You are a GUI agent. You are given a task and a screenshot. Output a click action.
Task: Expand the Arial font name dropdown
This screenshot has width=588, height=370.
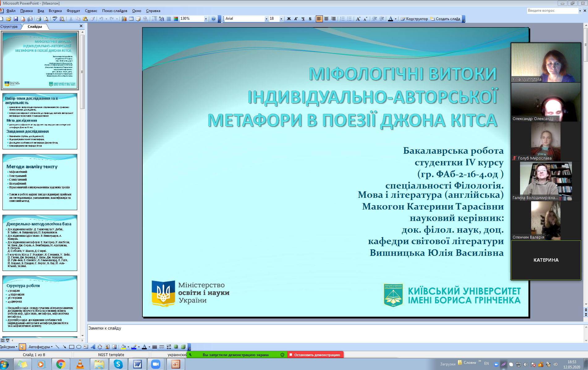click(266, 19)
